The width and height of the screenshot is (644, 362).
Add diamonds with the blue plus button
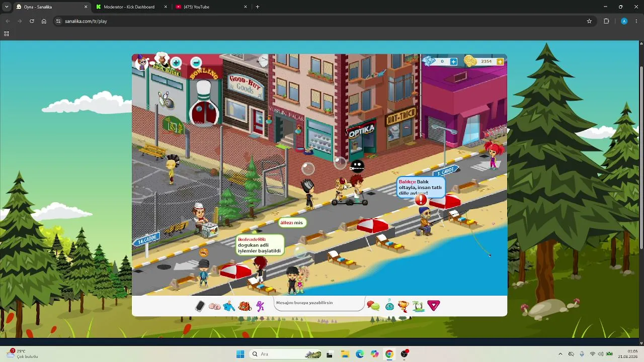tap(453, 61)
